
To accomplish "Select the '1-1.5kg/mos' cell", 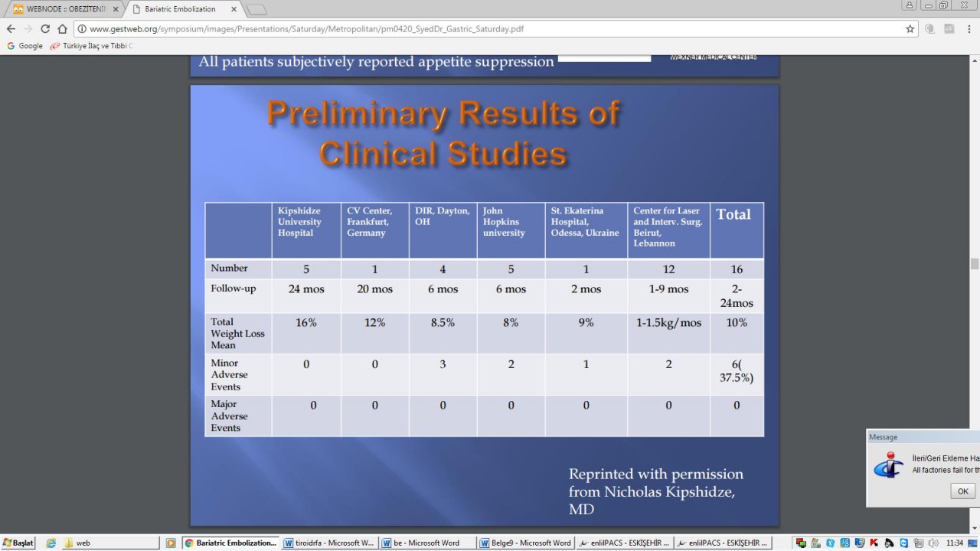I will tap(668, 333).
